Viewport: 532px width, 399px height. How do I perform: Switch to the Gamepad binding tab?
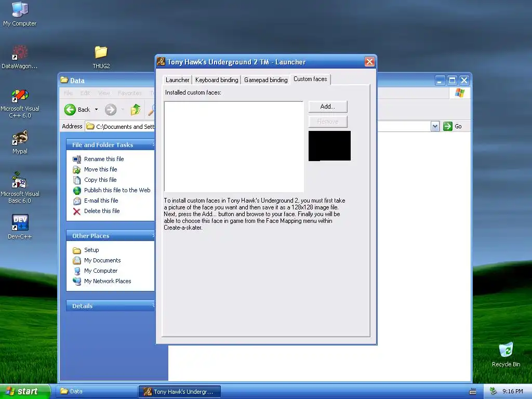(265, 79)
